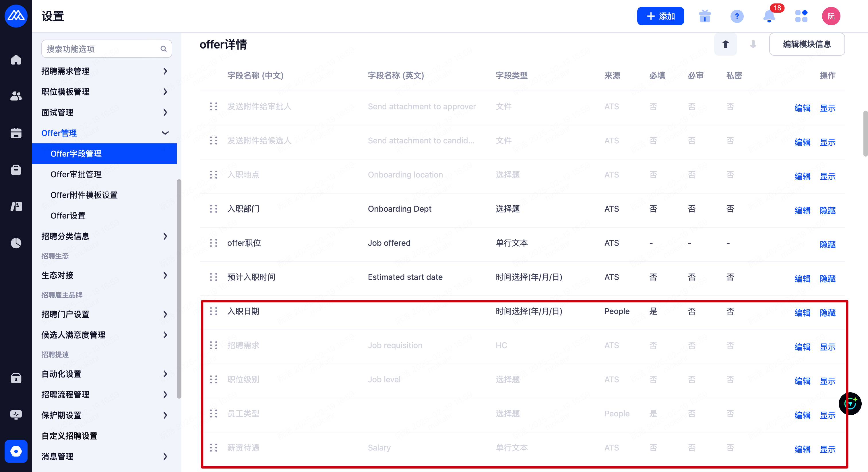
Task: Click the help question mark icon
Action: pos(737,16)
